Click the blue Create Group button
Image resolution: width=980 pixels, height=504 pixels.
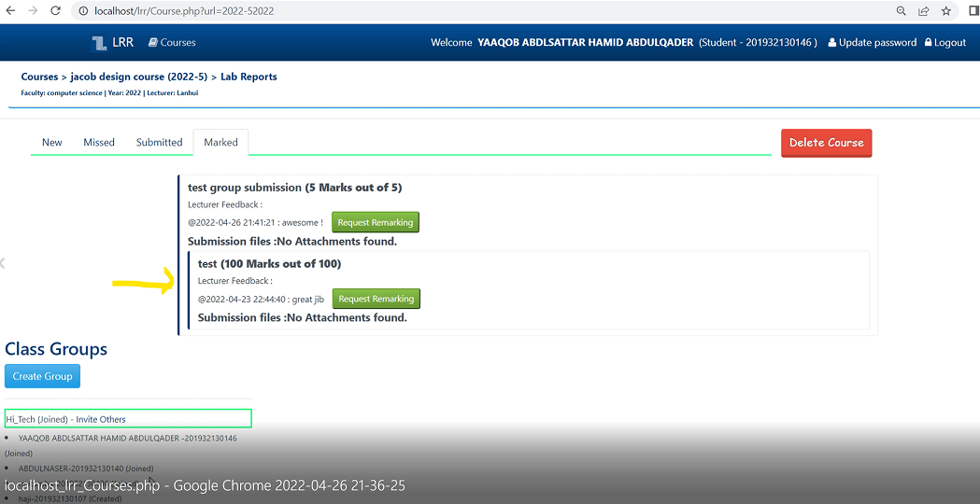pyautogui.click(x=42, y=376)
